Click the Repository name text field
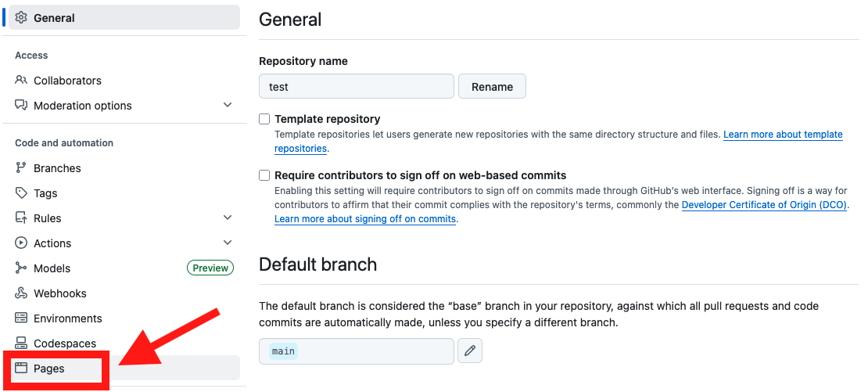868x392 pixels. [356, 87]
